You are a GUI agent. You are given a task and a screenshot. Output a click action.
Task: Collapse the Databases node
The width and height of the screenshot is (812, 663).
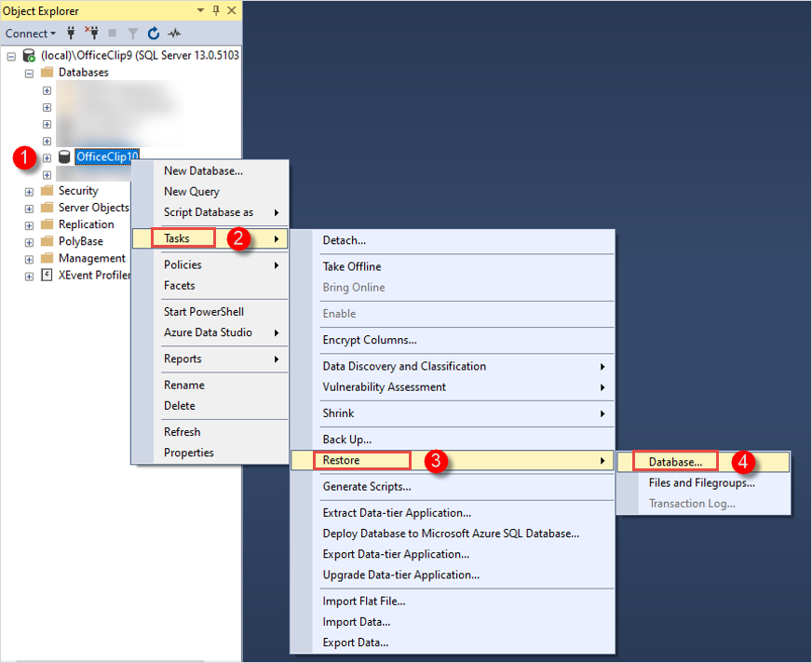click(29, 73)
